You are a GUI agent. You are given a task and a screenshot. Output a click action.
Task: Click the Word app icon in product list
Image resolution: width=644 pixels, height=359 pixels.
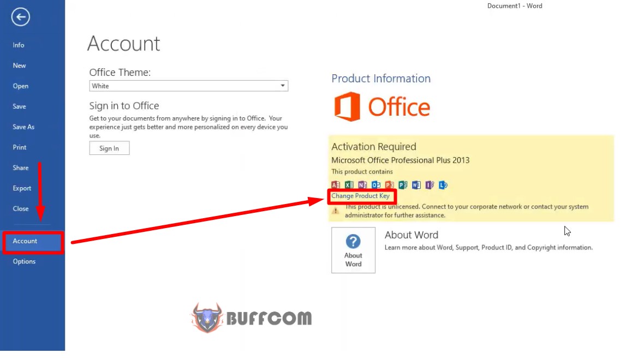tap(416, 185)
